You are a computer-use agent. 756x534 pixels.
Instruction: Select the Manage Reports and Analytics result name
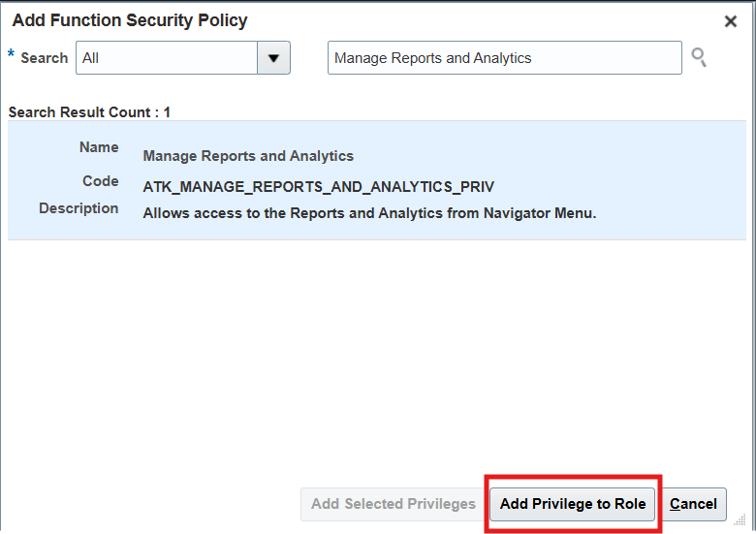(x=248, y=156)
